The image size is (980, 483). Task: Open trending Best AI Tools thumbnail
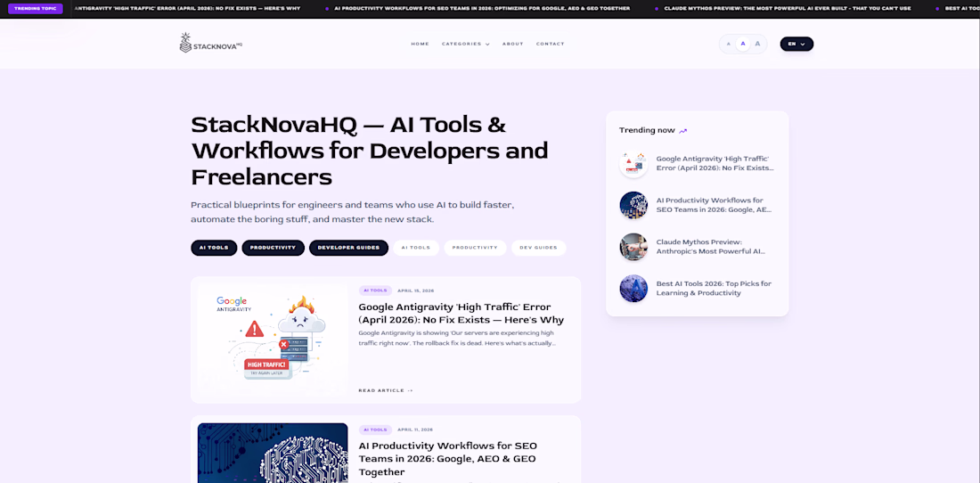tap(633, 289)
